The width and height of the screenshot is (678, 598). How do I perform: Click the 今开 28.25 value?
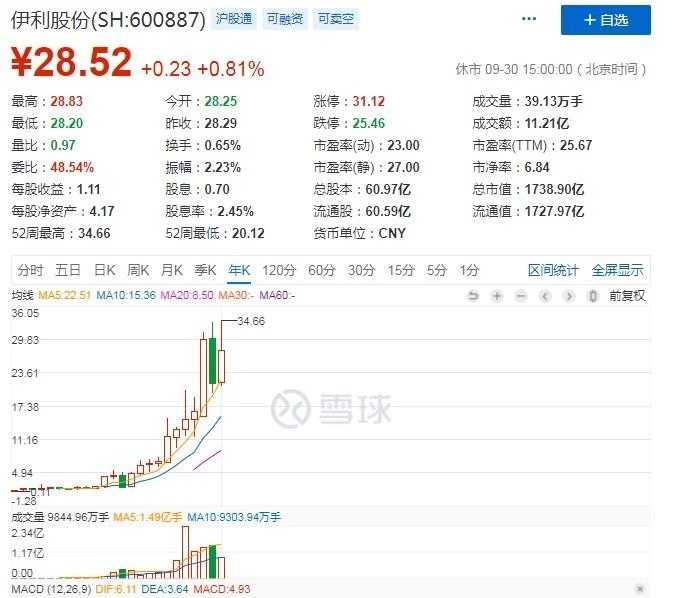pos(221,101)
